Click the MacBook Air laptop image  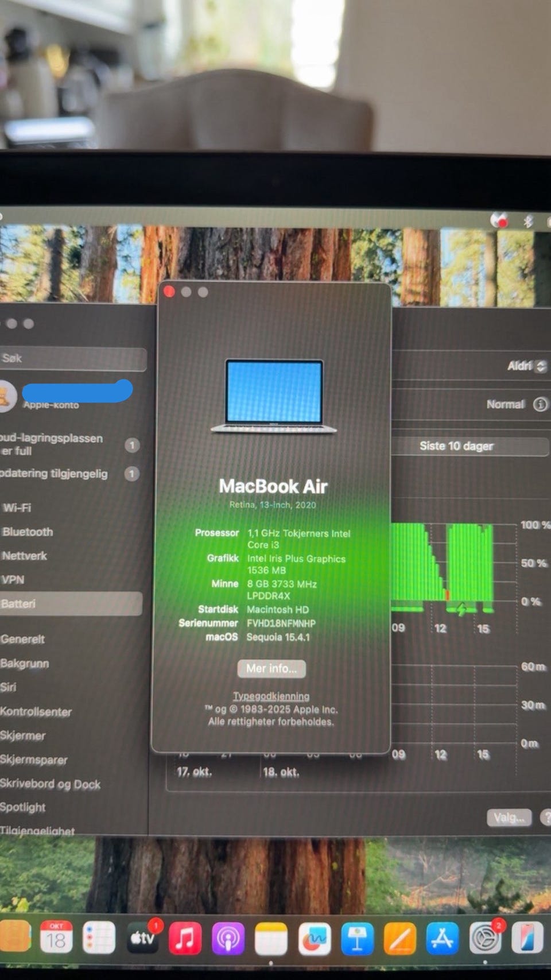[x=274, y=396]
